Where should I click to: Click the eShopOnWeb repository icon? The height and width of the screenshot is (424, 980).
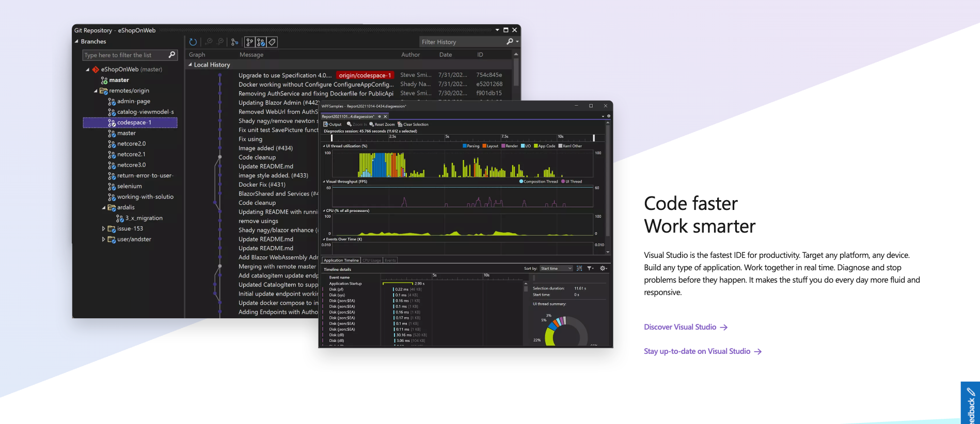(96, 69)
